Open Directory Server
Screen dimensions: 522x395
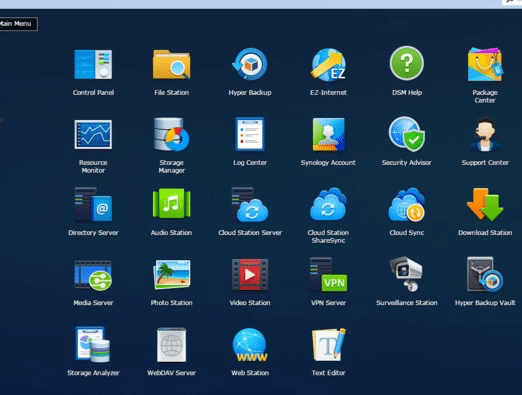coord(93,204)
